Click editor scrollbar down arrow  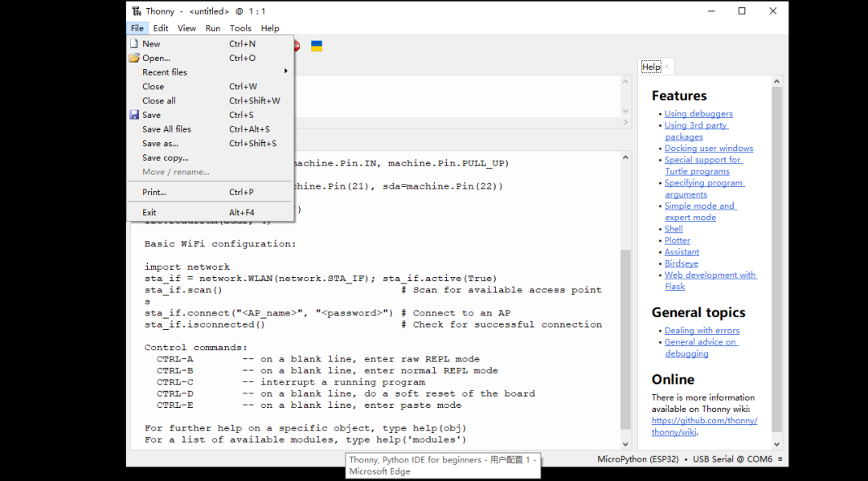click(x=625, y=111)
